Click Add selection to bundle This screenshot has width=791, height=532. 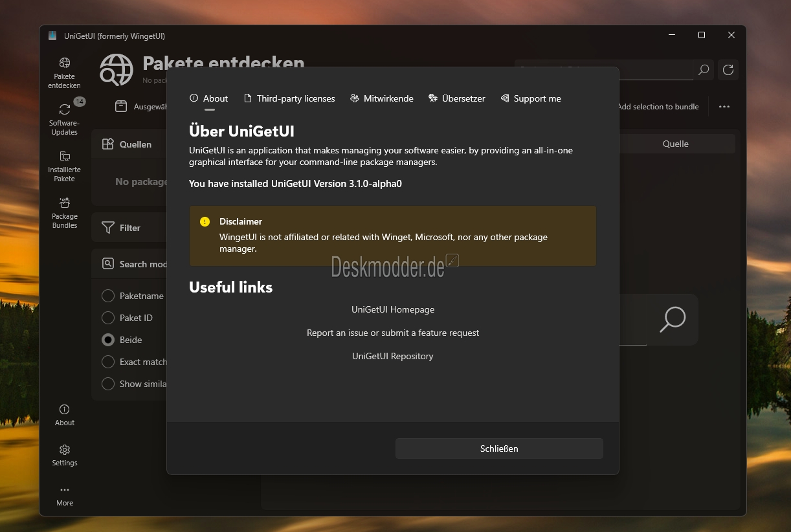click(658, 107)
